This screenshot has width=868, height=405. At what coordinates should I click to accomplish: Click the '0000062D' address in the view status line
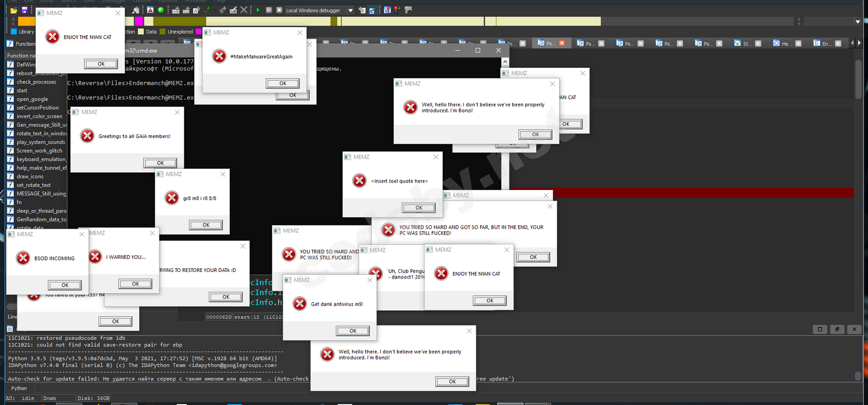[x=219, y=317]
